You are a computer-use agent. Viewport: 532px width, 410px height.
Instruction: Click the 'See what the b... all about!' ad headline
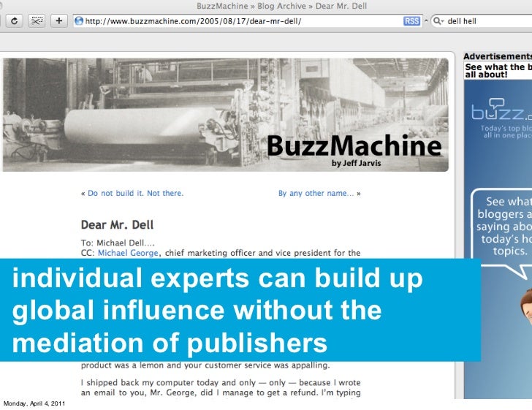pyautogui.click(x=498, y=71)
